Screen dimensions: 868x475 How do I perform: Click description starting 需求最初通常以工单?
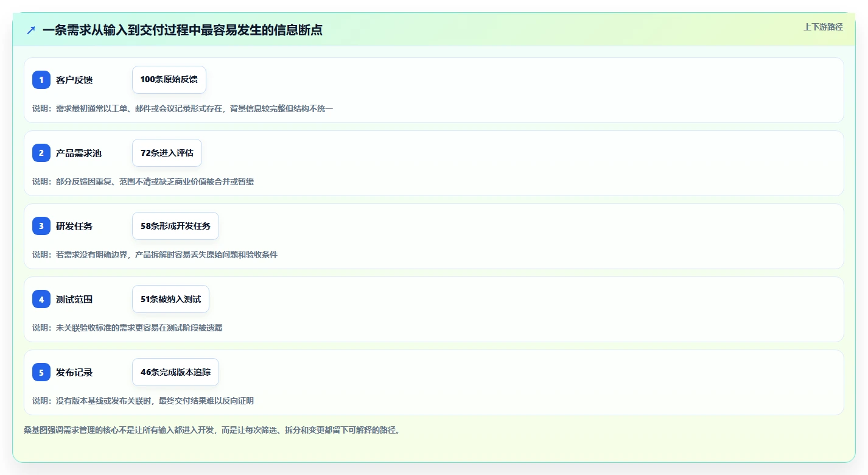point(183,108)
